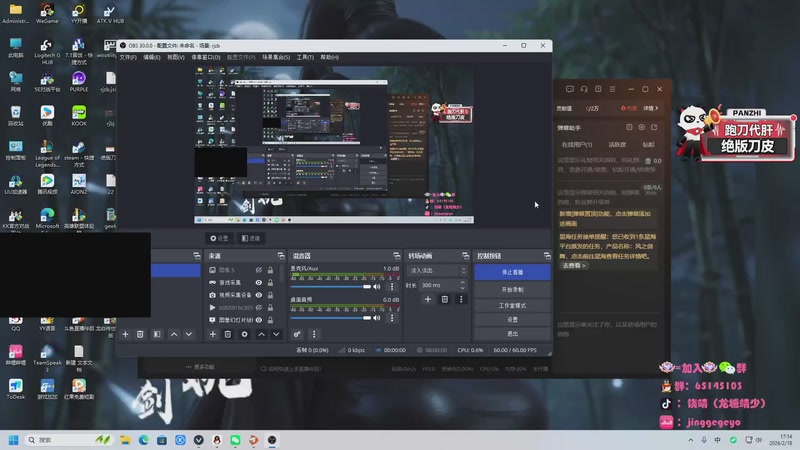Click the blue 停止直播 button
This screenshot has width=800, height=450.
point(512,272)
